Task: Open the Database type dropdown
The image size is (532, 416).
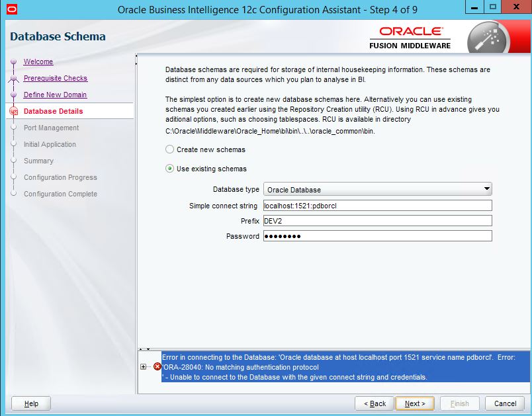Action: [377, 190]
